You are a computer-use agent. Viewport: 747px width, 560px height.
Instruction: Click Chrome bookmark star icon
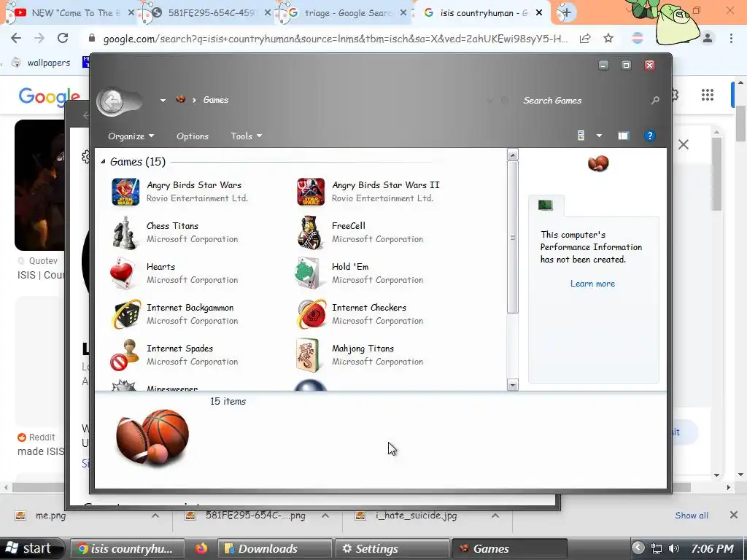(608, 38)
